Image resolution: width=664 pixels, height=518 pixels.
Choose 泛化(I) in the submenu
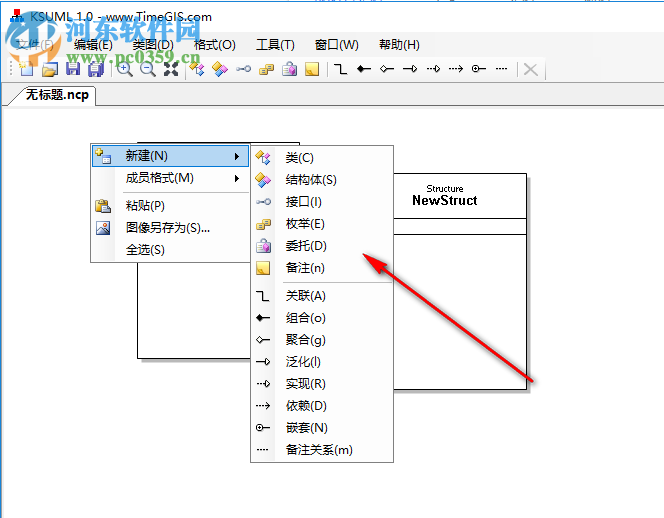pos(322,362)
